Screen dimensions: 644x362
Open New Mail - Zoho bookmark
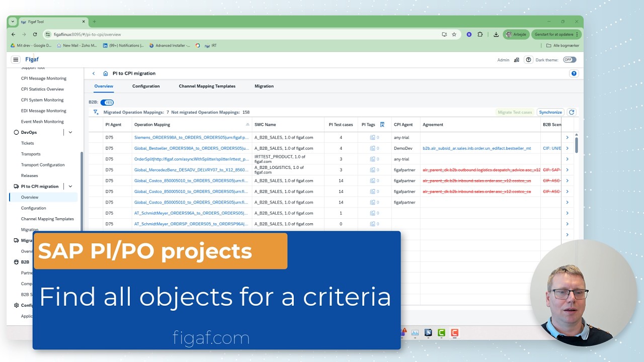coord(77,45)
